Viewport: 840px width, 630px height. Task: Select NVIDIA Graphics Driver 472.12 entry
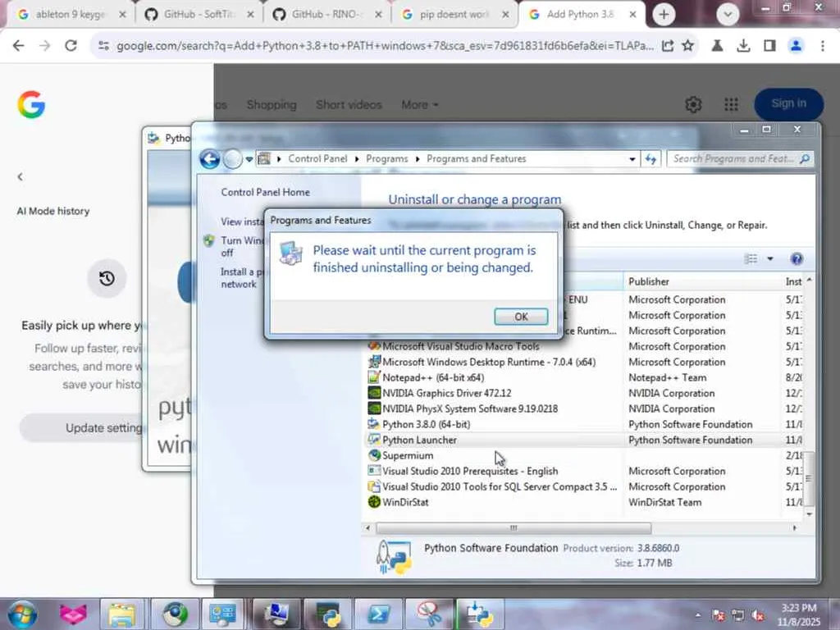coord(584,393)
